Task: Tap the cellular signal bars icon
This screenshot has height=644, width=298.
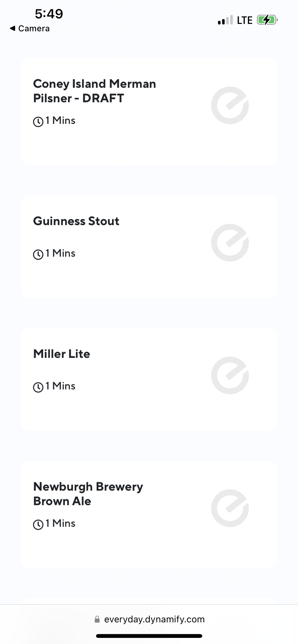Action: tap(225, 20)
